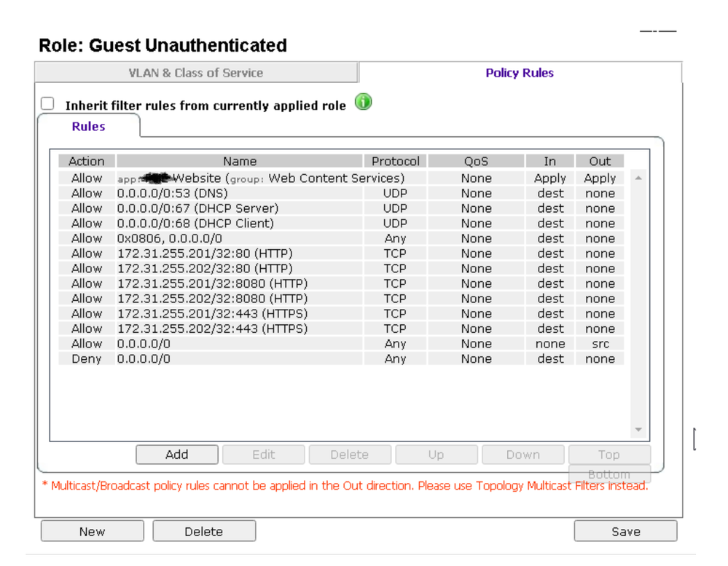Click the Delete role button at bottom
Viewport: 728px width, 566px height.
tap(203, 531)
